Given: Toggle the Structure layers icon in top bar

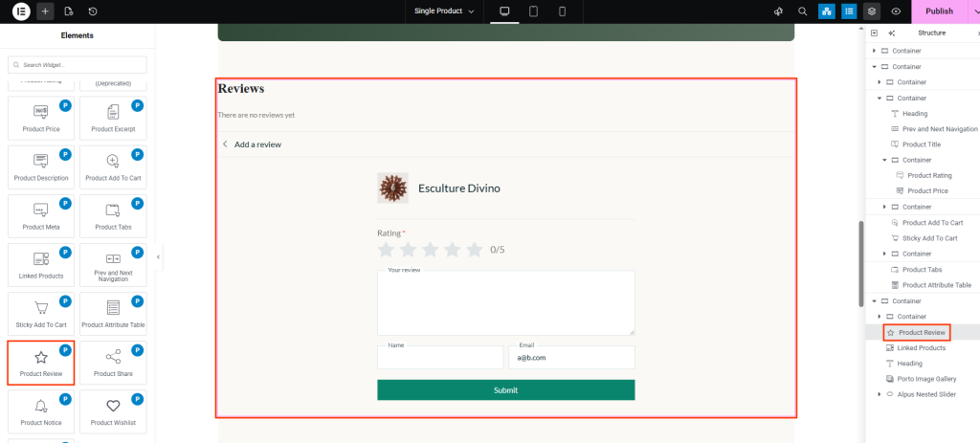Looking at the screenshot, I should pos(871,11).
